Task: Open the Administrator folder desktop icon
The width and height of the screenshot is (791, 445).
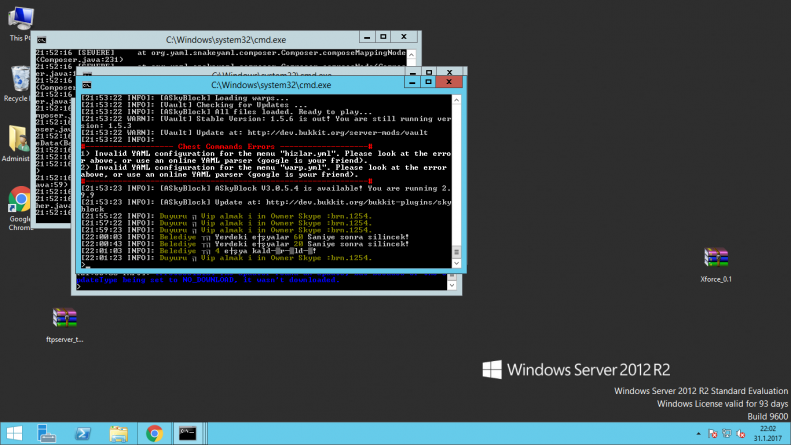Action: (18, 143)
